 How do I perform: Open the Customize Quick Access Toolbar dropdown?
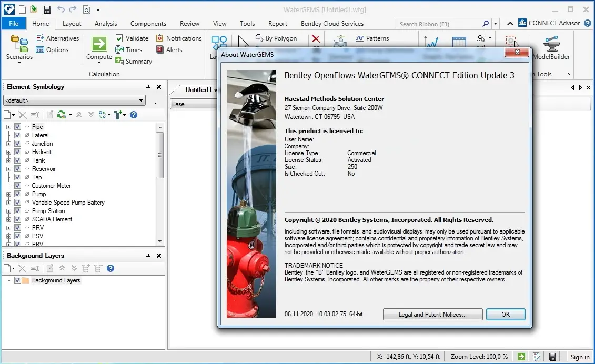click(x=98, y=9)
